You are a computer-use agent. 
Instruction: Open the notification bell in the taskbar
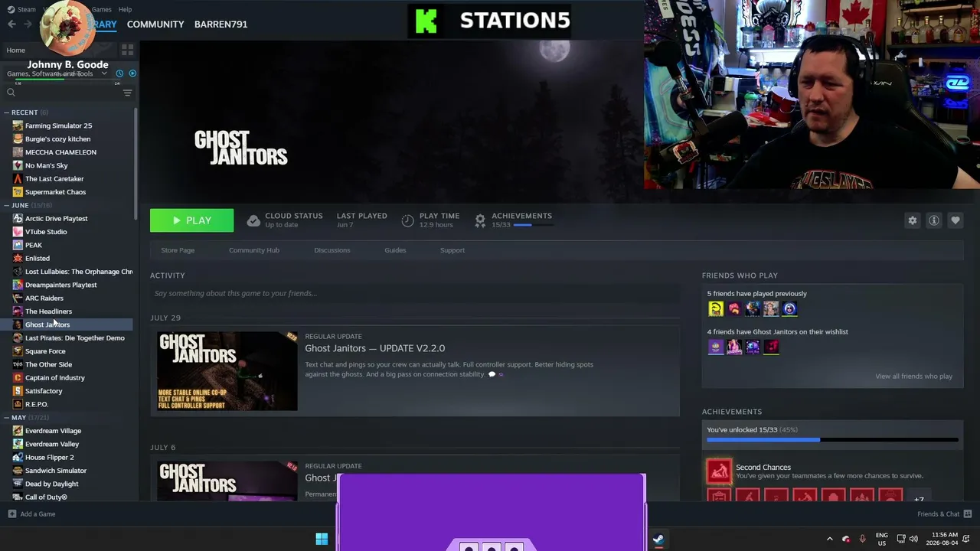tap(968, 539)
